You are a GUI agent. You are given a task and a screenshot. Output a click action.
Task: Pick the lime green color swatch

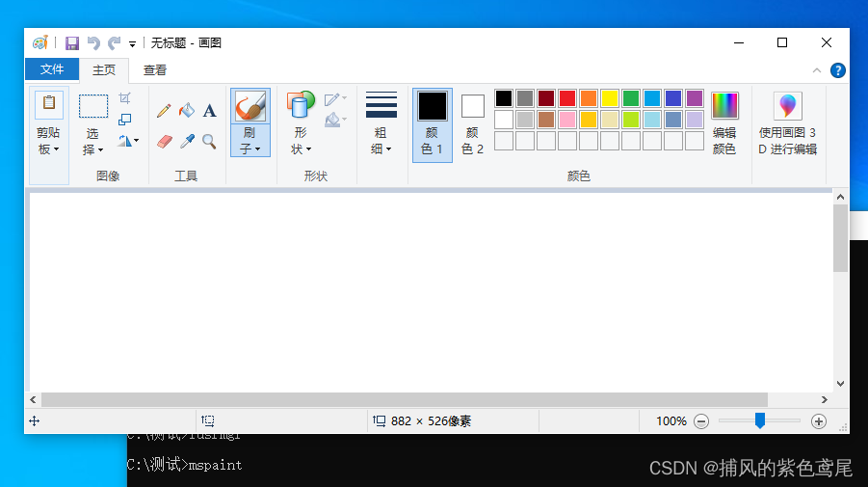pyautogui.click(x=630, y=120)
